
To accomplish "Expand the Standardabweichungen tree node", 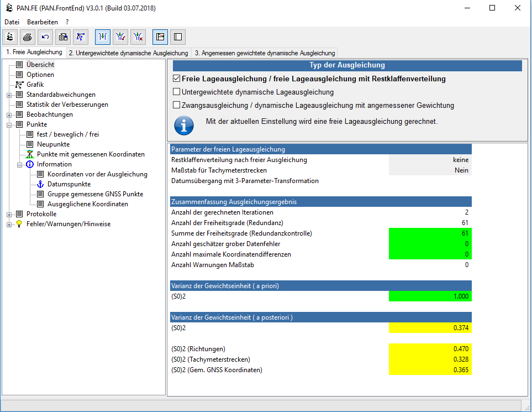I will pos(9,95).
